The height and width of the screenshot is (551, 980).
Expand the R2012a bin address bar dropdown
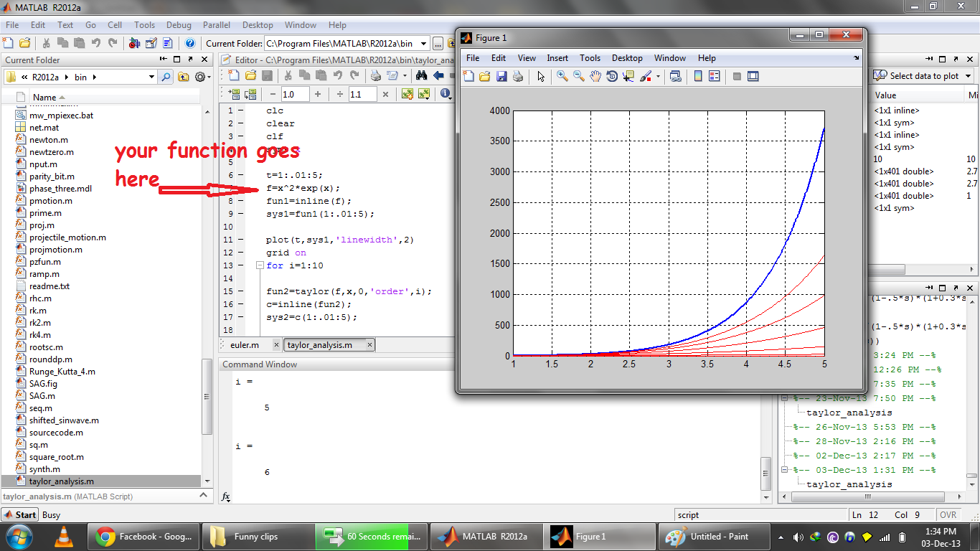point(151,77)
